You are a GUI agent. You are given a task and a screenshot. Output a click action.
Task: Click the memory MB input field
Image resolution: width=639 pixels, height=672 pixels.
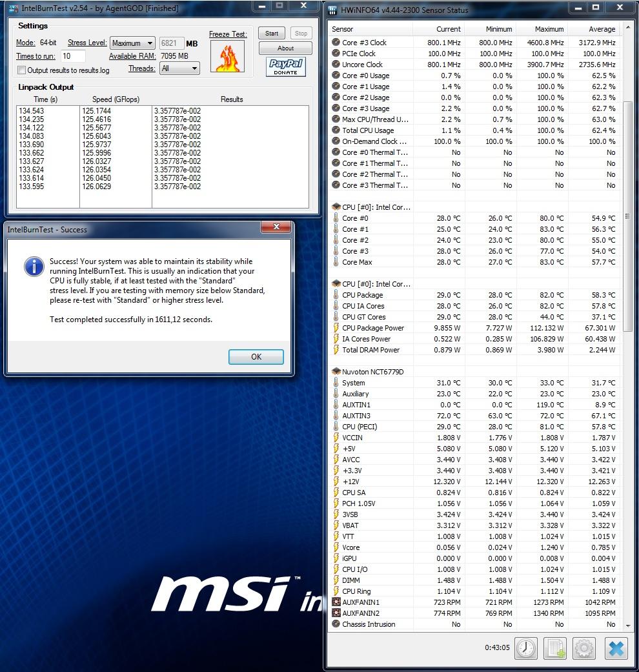(x=172, y=43)
